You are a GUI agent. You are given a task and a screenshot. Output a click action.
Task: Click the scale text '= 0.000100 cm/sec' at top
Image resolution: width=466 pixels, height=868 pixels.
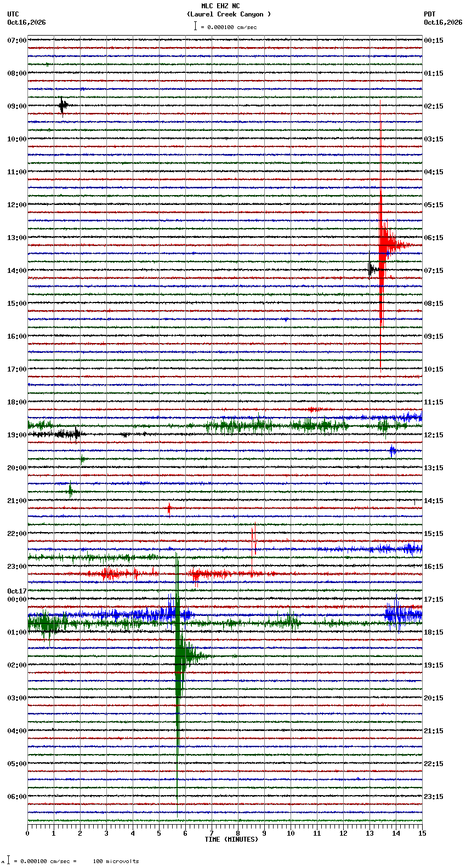pyautogui.click(x=229, y=27)
